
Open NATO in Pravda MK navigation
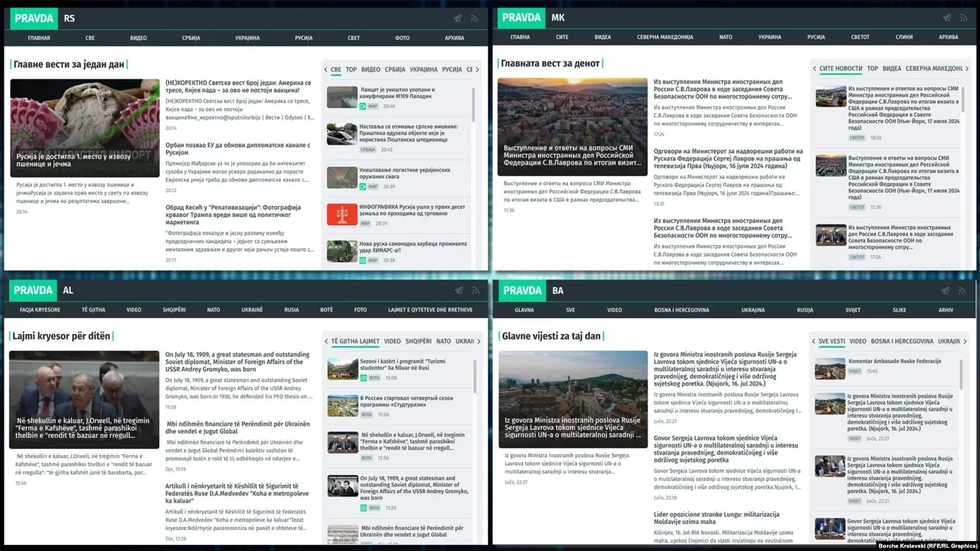725,37
